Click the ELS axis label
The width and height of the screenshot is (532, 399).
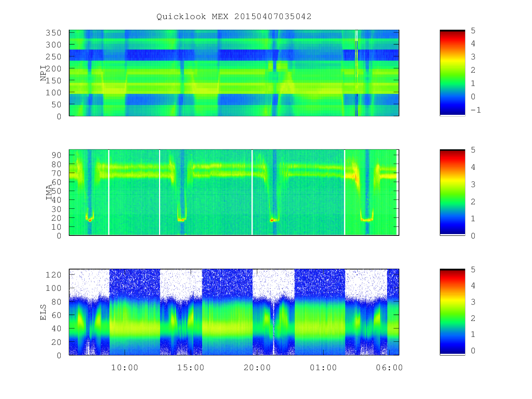(x=43, y=312)
